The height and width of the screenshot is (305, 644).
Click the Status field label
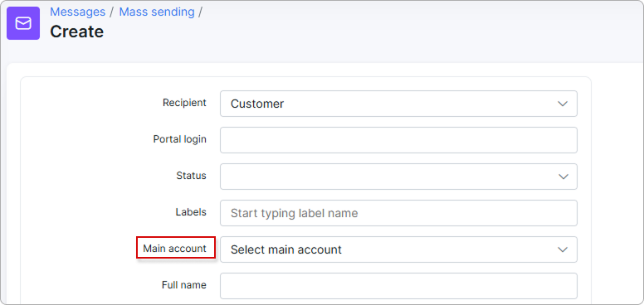(192, 176)
